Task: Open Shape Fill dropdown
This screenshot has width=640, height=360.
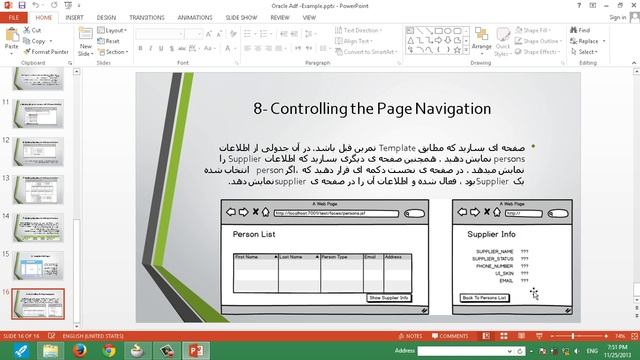Action: point(533,30)
